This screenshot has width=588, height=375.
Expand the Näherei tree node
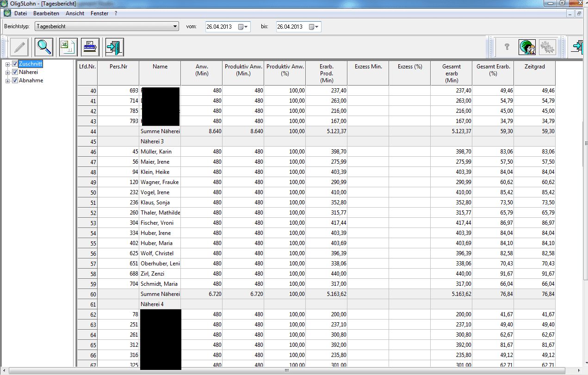click(x=7, y=72)
